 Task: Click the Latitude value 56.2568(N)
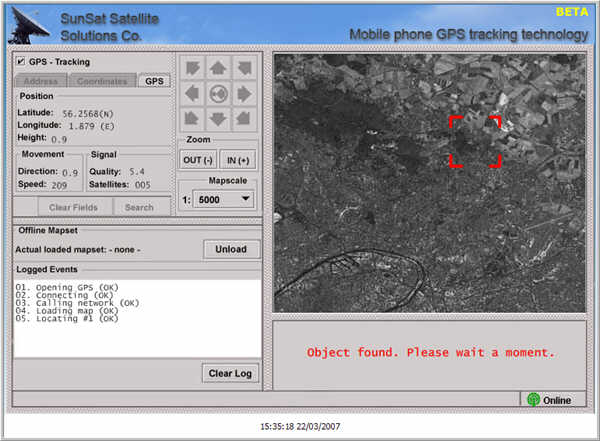coord(88,114)
